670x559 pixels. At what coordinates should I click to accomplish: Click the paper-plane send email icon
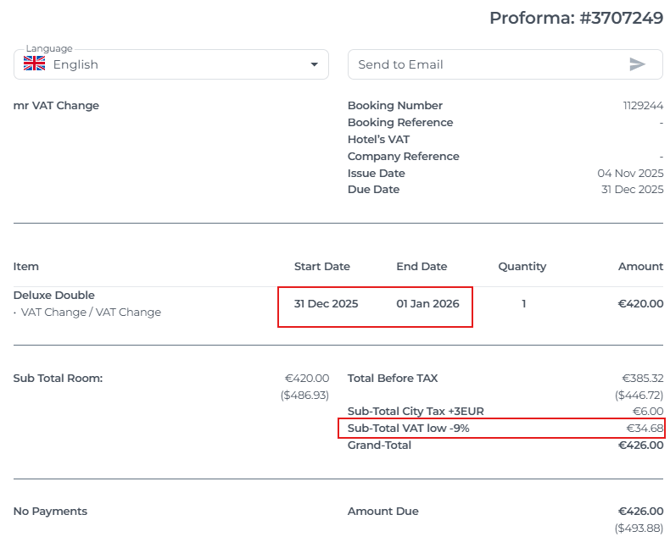point(637,64)
